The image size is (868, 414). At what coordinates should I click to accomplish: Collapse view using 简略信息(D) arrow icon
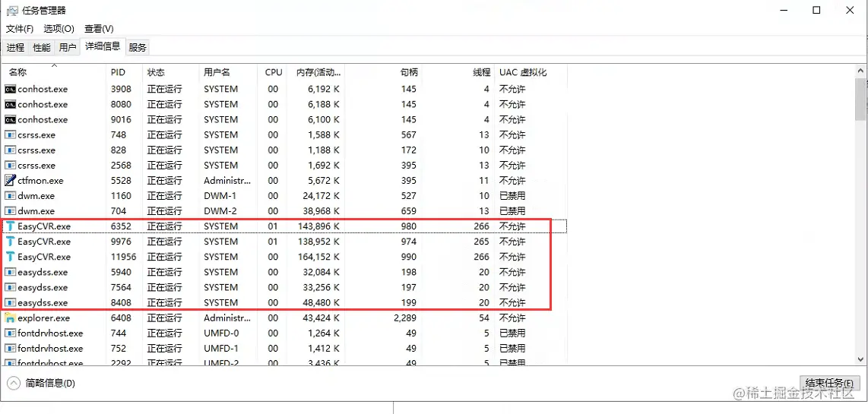click(x=14, y=382)
